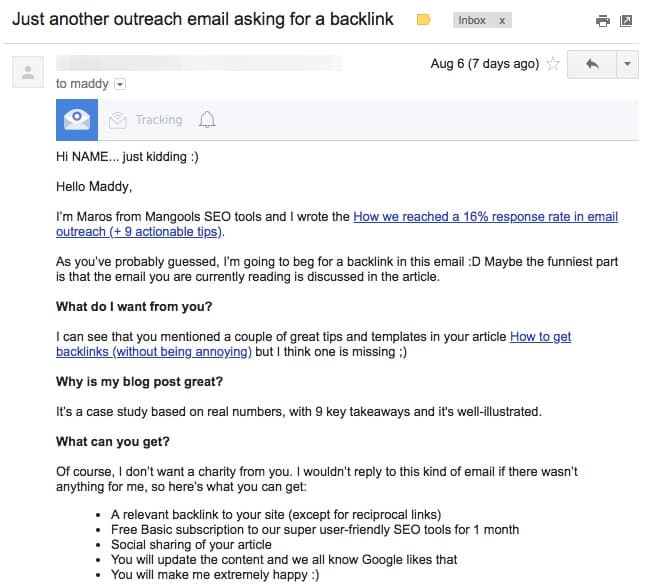Click the Inbox label tag

pos(472,21)
